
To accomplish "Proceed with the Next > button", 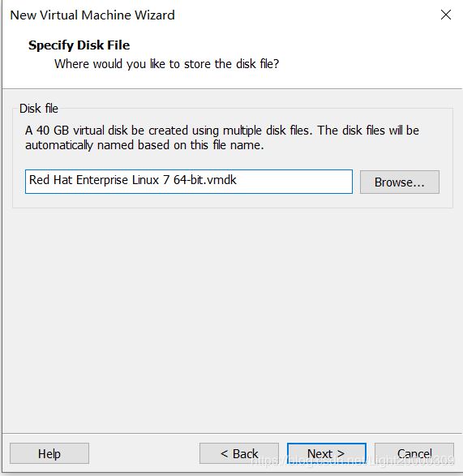I will [x=327, y=453].
